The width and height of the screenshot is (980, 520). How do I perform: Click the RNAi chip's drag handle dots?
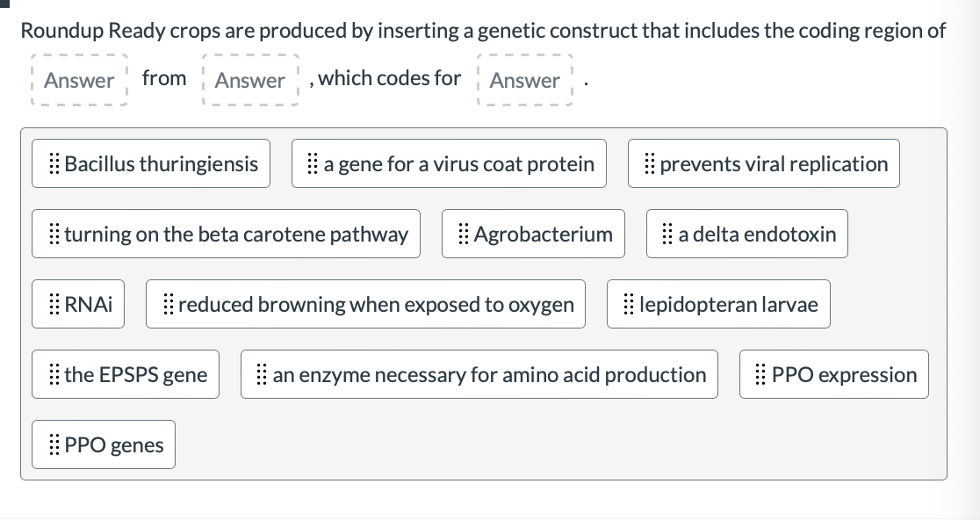tap(54, 305)
